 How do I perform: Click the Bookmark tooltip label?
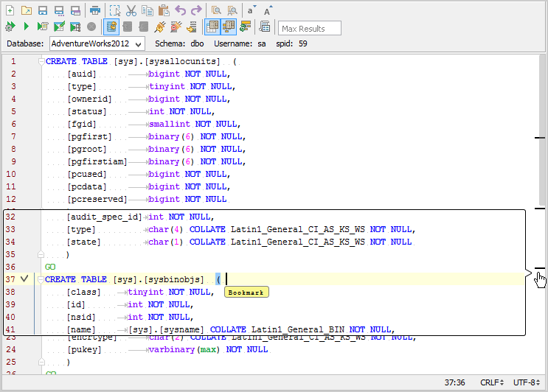246,293
